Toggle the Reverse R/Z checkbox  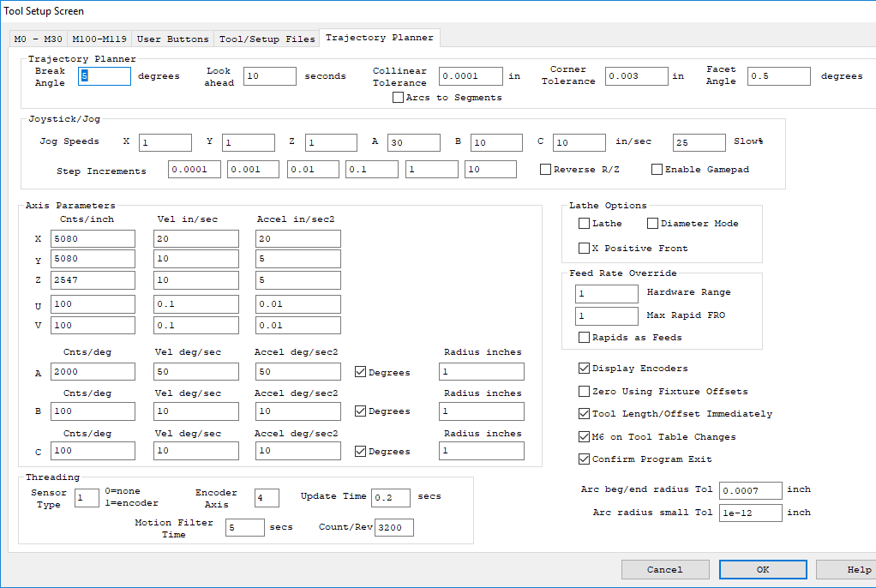coord(545,170)
